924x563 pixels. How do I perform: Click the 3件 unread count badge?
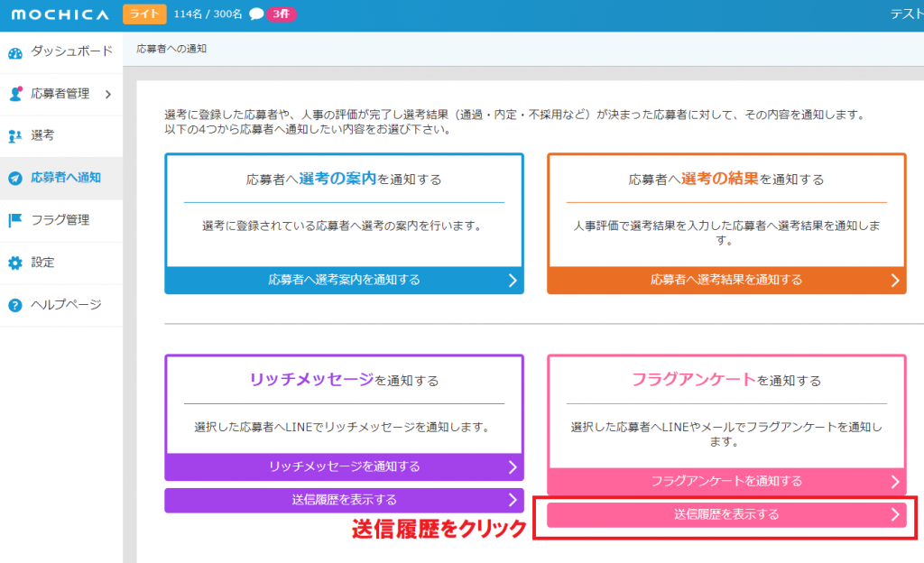[x=282, y=14]
